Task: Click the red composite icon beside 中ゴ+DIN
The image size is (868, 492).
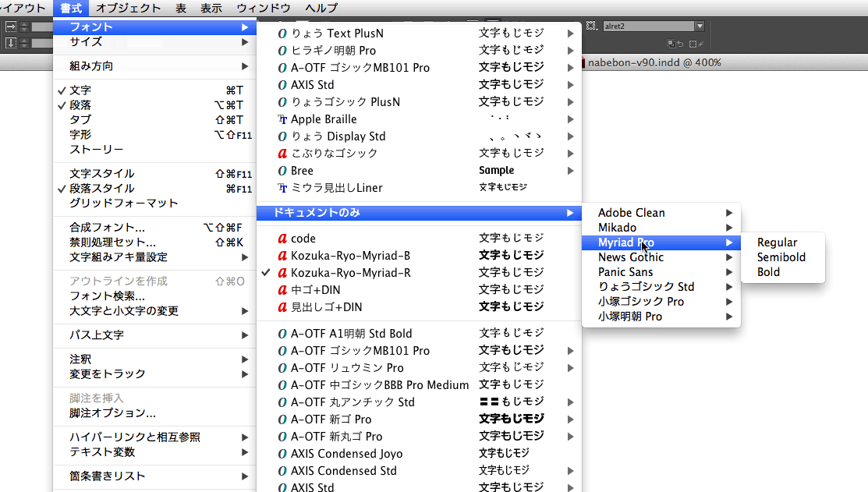Action: 282,290
